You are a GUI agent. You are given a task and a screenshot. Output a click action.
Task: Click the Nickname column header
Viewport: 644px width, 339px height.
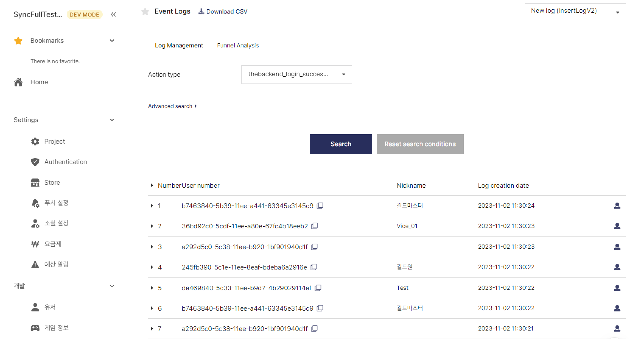coord(411,185)
